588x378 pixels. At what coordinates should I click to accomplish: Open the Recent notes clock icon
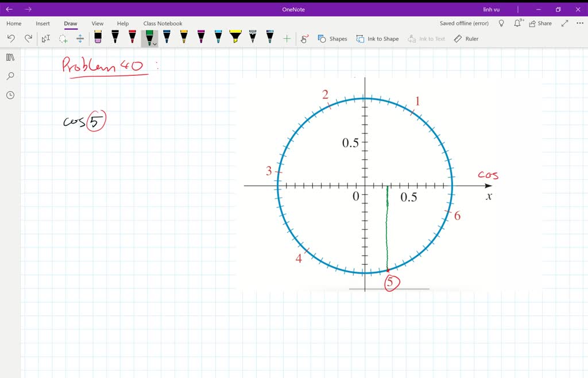coord(10,95)
